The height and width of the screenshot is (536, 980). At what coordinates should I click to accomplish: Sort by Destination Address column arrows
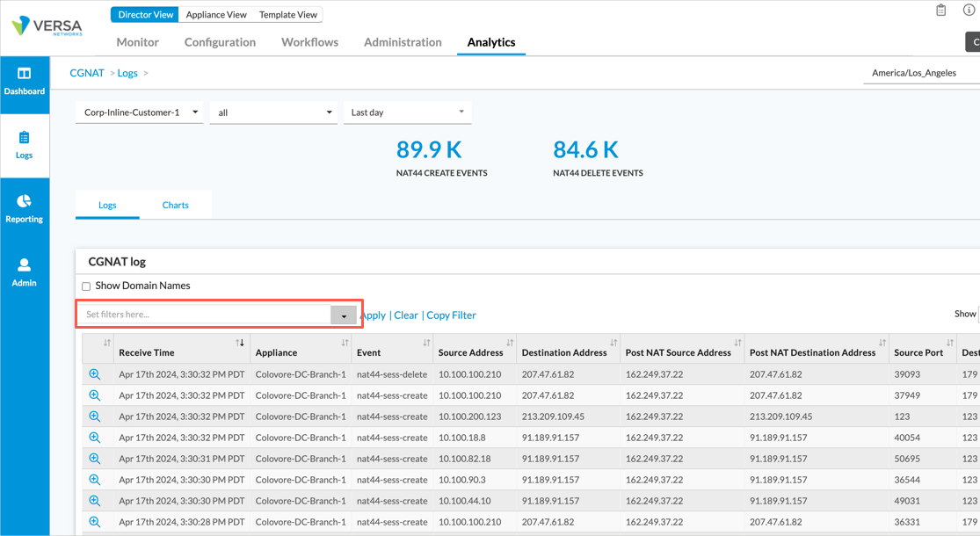(613, 343)
